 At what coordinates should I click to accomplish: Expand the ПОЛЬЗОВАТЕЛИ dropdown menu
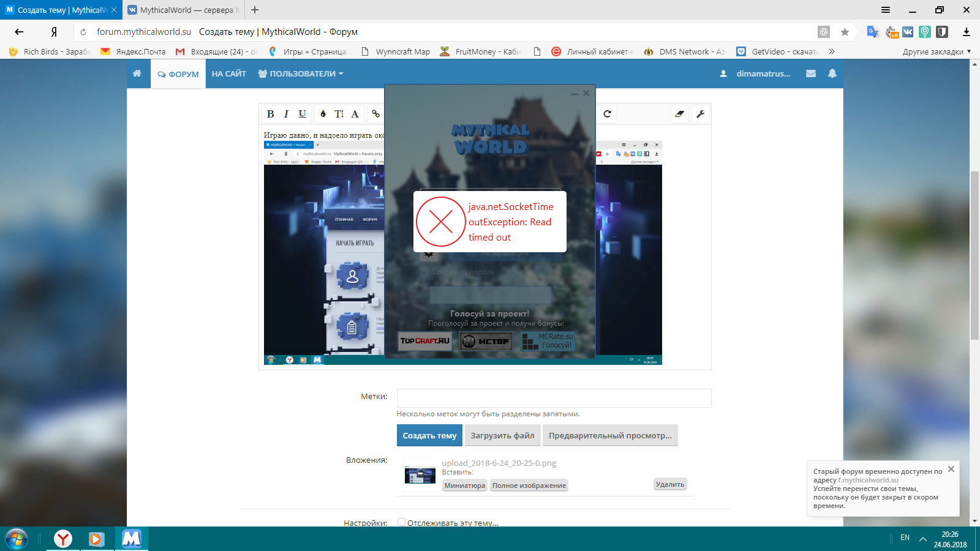tap(301, 73)
